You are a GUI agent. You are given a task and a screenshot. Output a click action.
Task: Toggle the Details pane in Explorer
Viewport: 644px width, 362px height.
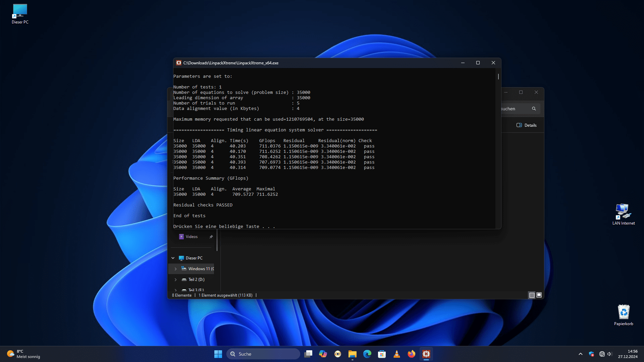click(527, 125)
